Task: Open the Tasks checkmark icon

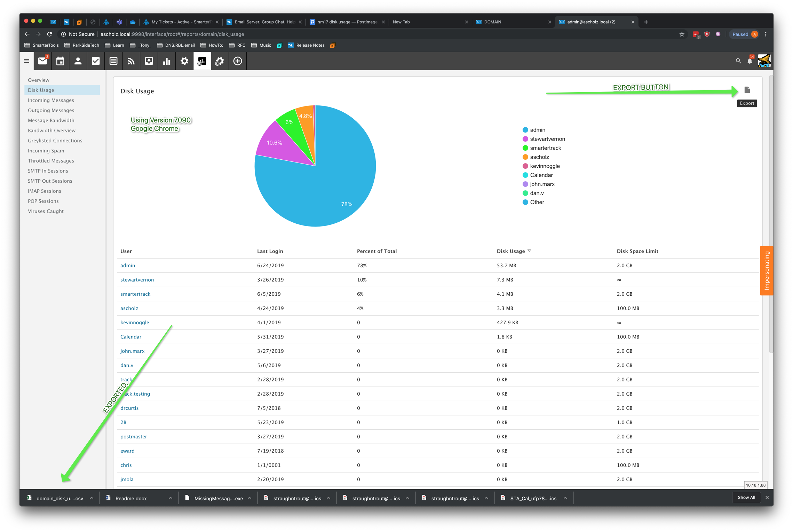Action: (96, 61)
